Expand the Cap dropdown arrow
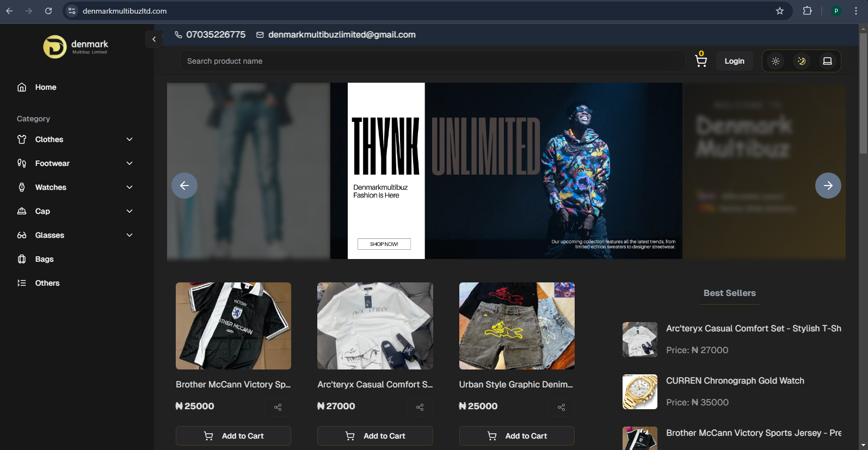Image resolution: width=868 pixels, height=450 pixels. (x=130, y=211)
